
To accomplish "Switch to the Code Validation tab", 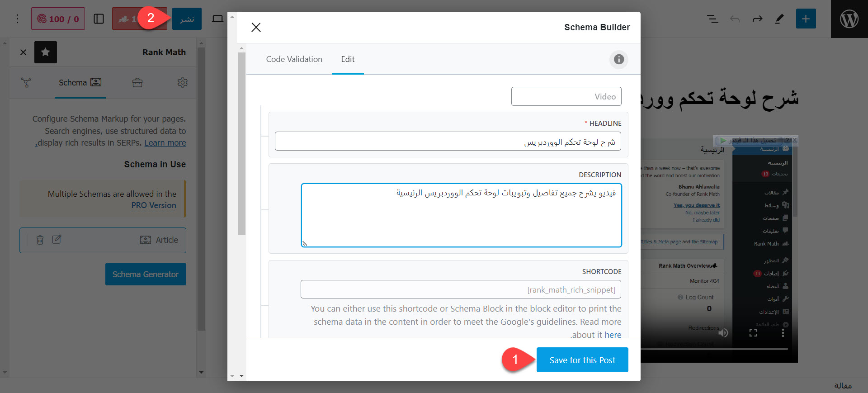I will [294, 59].
